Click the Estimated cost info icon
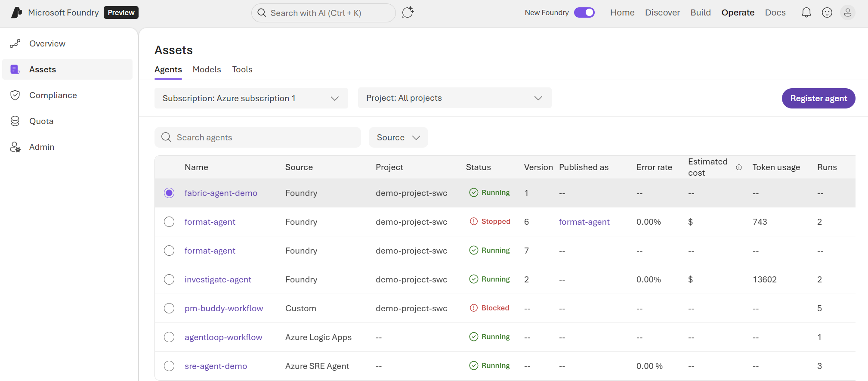This screenshot has width=868, height=381. tap(739, 167)
